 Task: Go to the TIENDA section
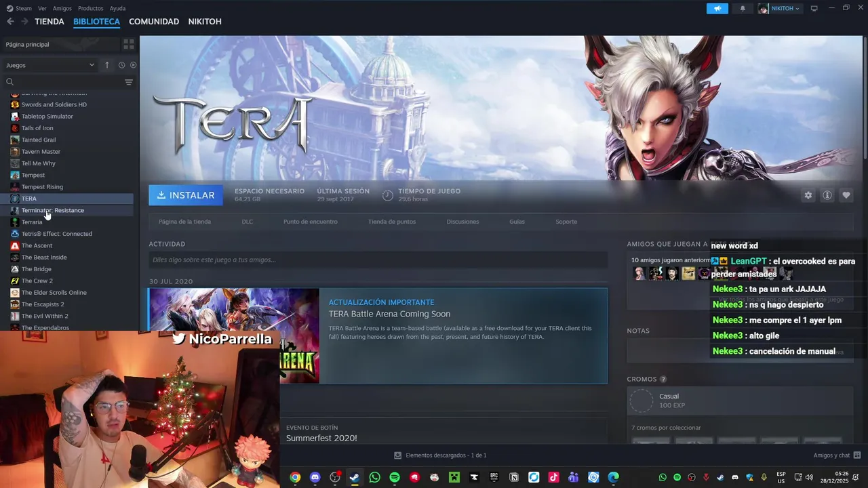click(50, 22)
